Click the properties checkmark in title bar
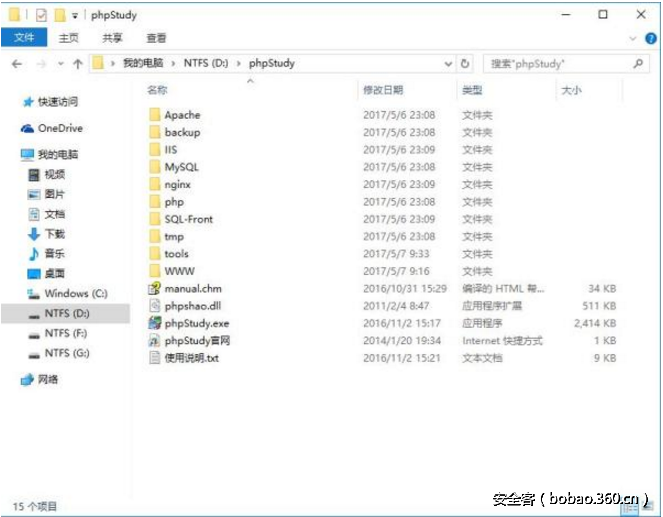This screenshot has height=517, width=663. pos(41,16)
